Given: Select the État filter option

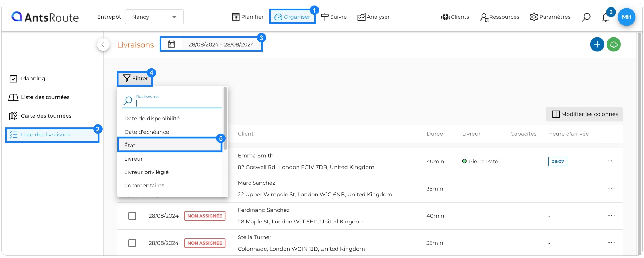Looking at the screenshot, I should pyautogui.click(x=170, y=145).
